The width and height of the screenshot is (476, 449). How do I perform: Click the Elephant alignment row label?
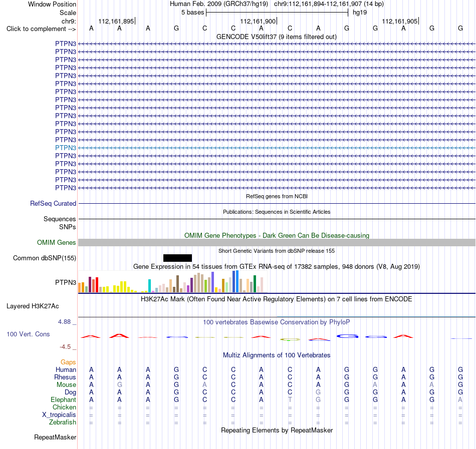pos(63,400)
